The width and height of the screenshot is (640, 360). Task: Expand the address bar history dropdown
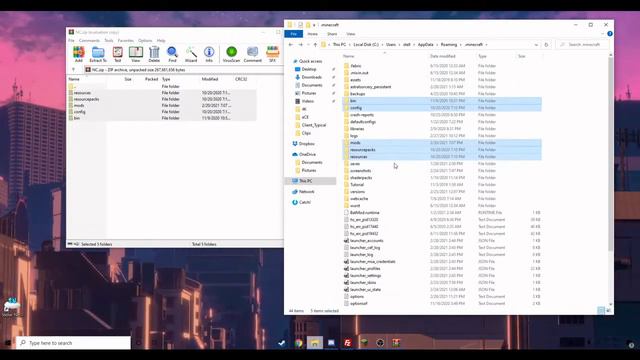pyautogui.click(x=536, y=44)
